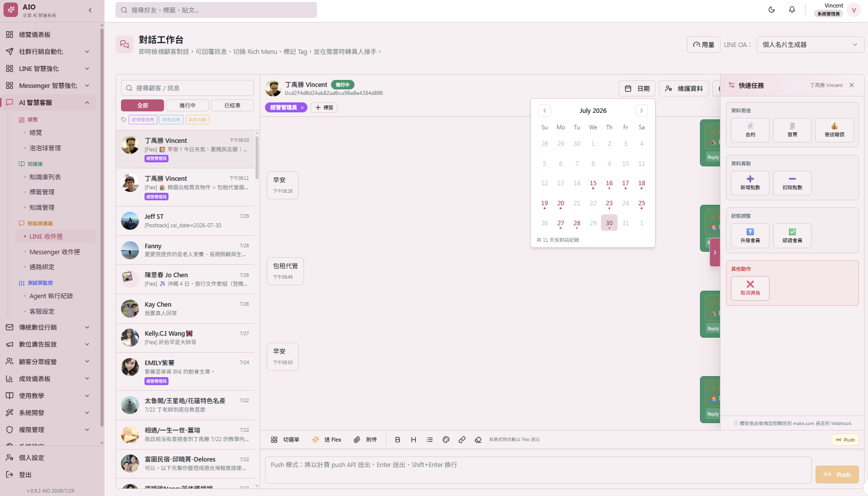
Task: Select the 全部 tab
Action: [x=142, y=105]
